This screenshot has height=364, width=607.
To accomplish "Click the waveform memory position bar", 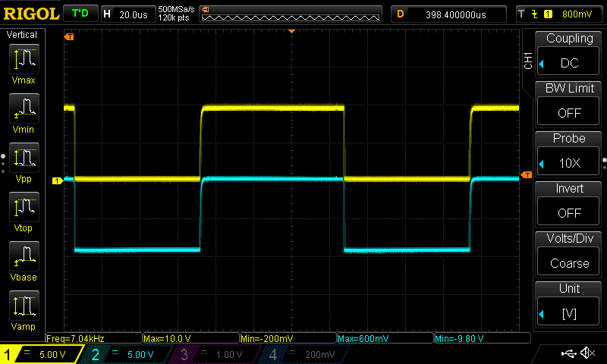I will (x=291, y=14).
